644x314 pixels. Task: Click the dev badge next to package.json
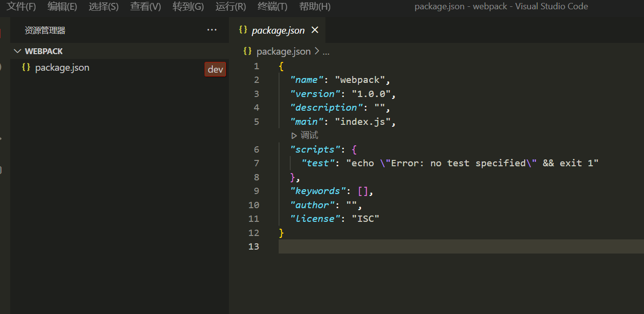(215, 69)
